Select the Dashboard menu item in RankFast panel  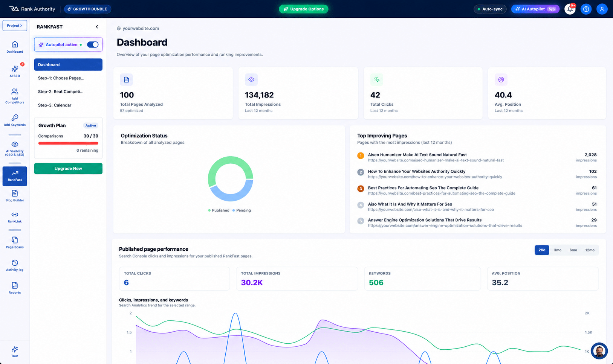coord(68,65)
